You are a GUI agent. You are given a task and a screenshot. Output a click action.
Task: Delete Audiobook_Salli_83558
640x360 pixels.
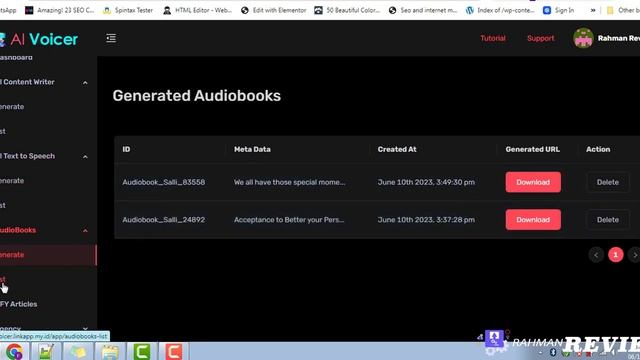pyautogui.click(x=608, y=182)
